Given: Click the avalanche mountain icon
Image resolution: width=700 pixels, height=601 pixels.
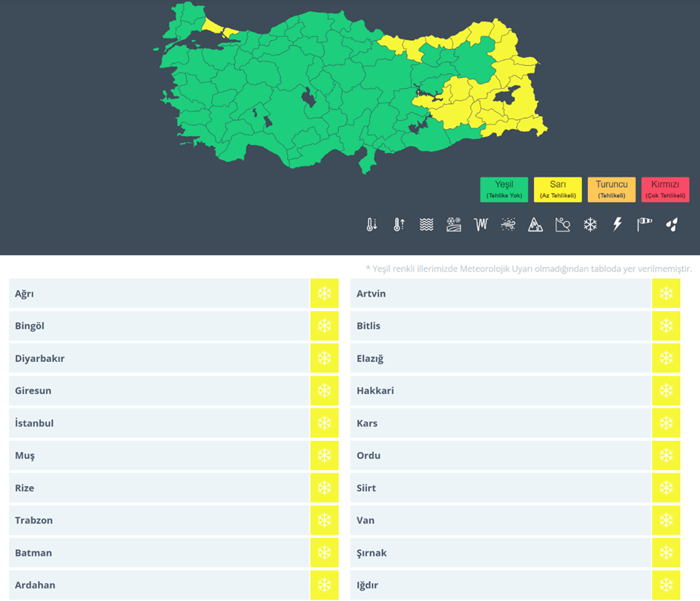Looking at the screenshot, I should tap(535, 224).
